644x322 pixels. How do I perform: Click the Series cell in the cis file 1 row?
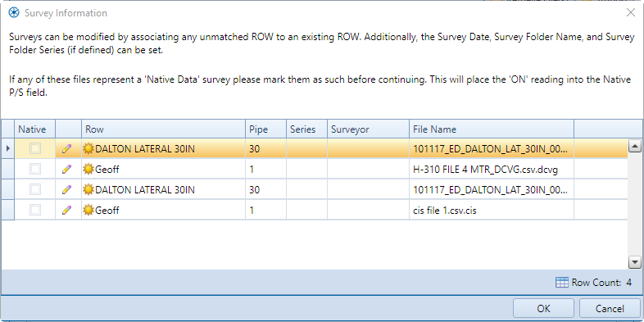point(306,211)
